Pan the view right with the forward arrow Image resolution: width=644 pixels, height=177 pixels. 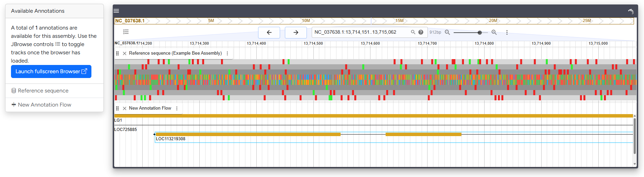coord(296,32)
